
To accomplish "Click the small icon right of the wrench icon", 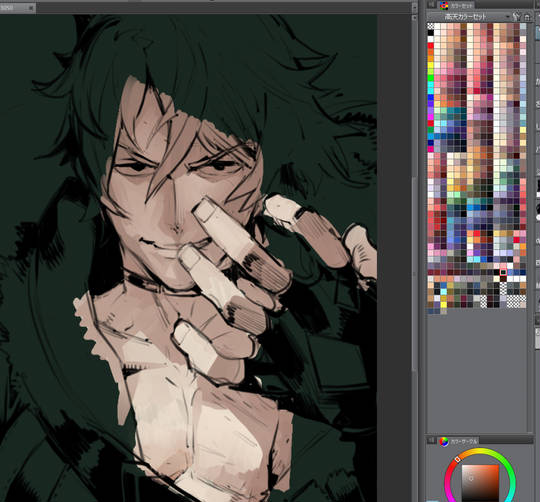I will click(x=527, y=17).
